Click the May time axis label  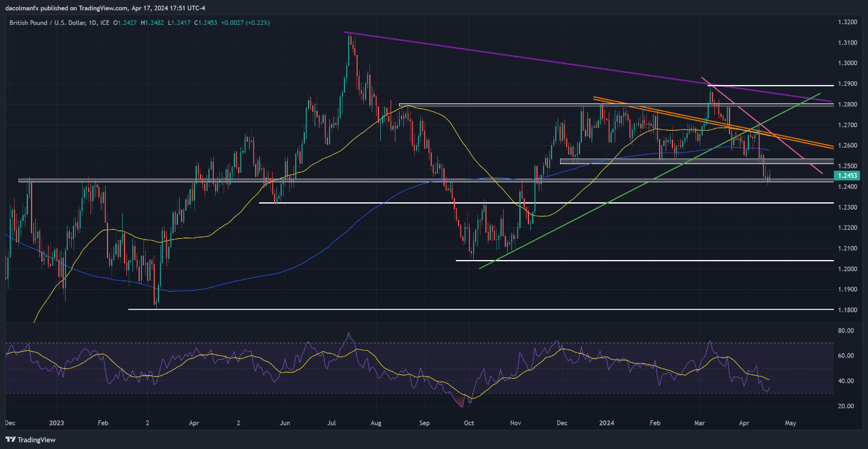[x=790, y=422]
